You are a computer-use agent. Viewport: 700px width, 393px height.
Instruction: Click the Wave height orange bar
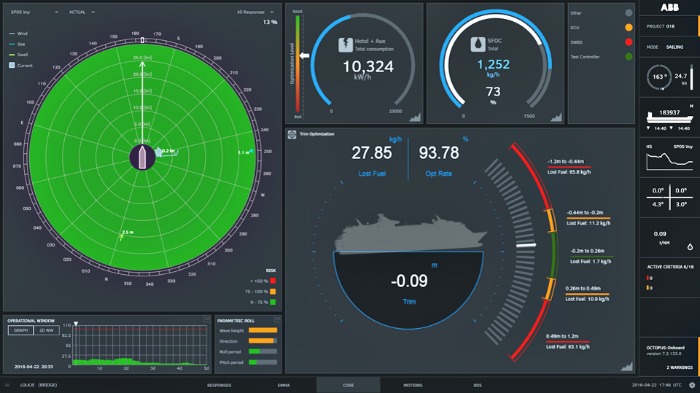pos(262,330)
